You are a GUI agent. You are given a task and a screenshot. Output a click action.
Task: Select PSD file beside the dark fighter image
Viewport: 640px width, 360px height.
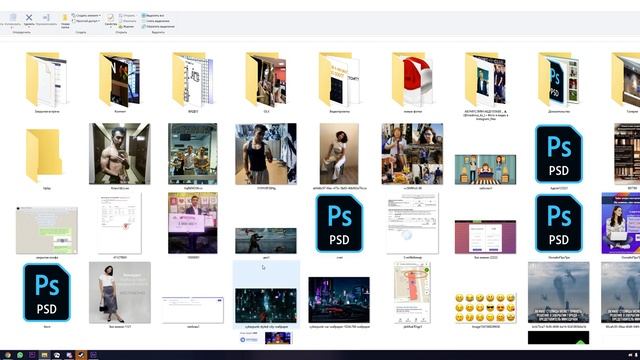tap(339, 223)
